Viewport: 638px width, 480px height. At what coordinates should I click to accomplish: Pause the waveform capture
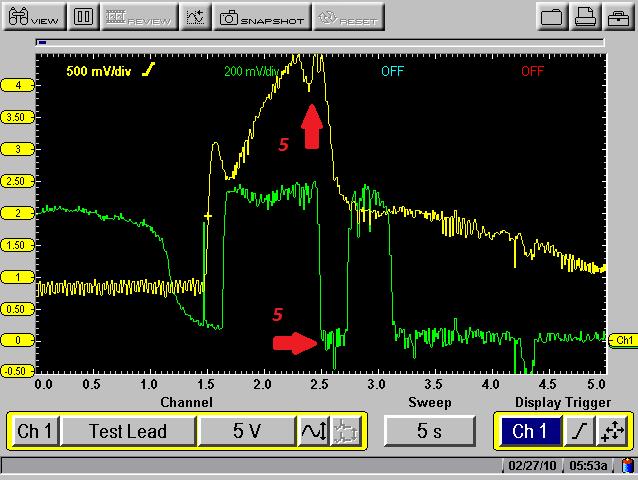point(84,17)
